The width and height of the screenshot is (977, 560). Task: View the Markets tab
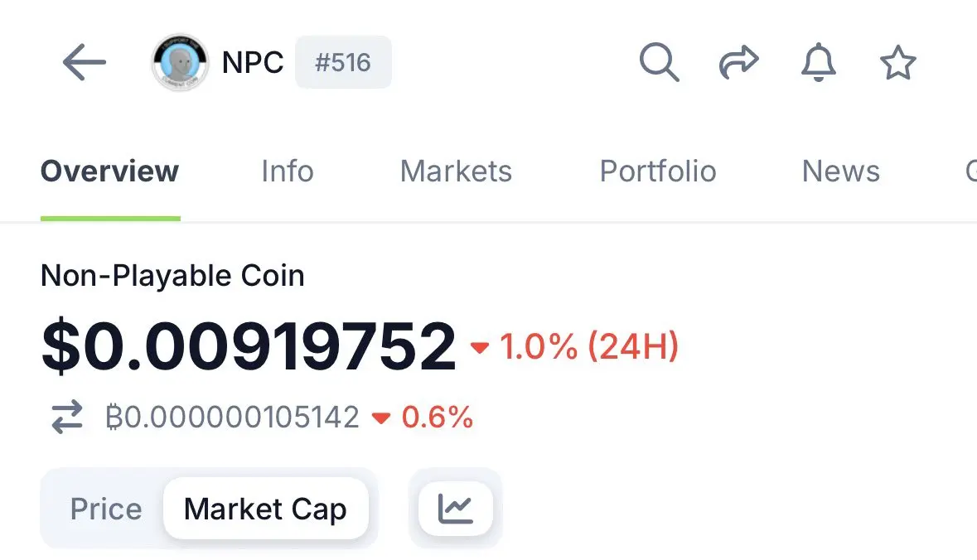(456, 171)
